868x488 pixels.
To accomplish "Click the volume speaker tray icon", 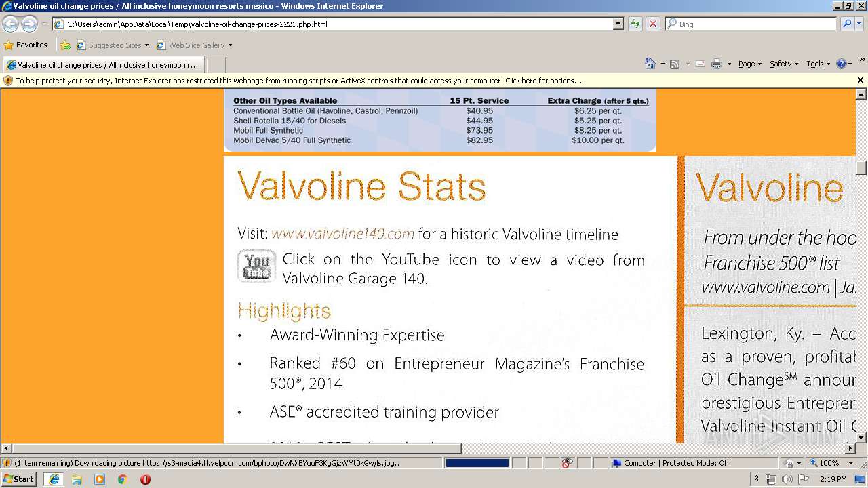I will click(x=787, y=479).
